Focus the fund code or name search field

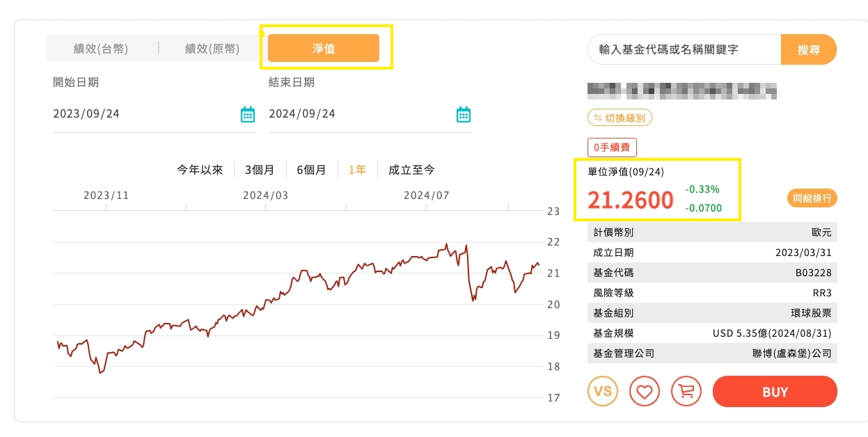(684, 49)
